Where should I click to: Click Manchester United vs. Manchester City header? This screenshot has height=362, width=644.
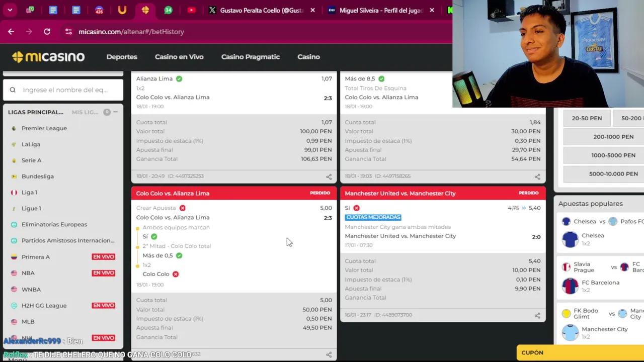(x=443, y=193)
